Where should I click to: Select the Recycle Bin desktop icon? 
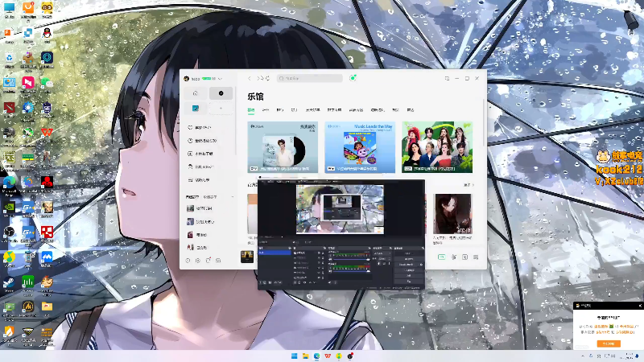(9, 59)
